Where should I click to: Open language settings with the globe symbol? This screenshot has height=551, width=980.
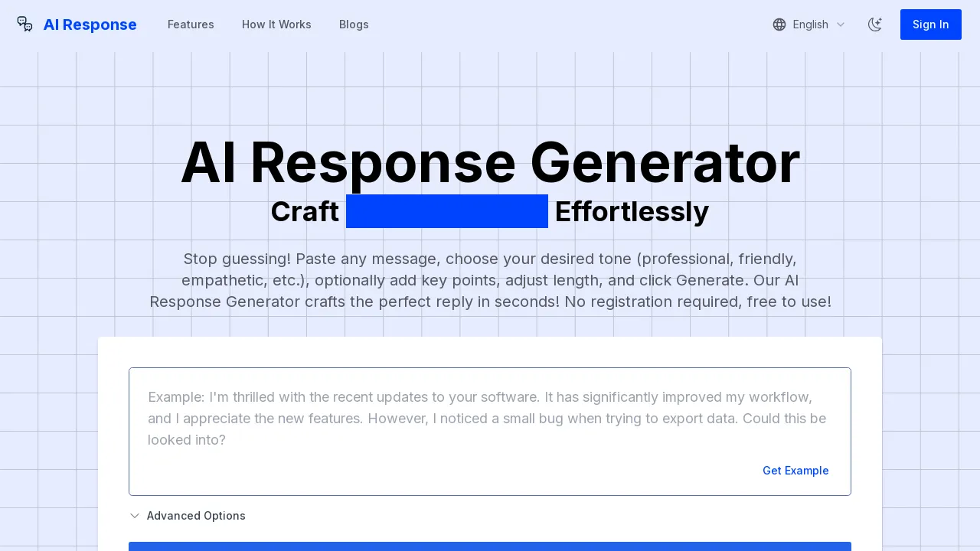tap(779, 24)
